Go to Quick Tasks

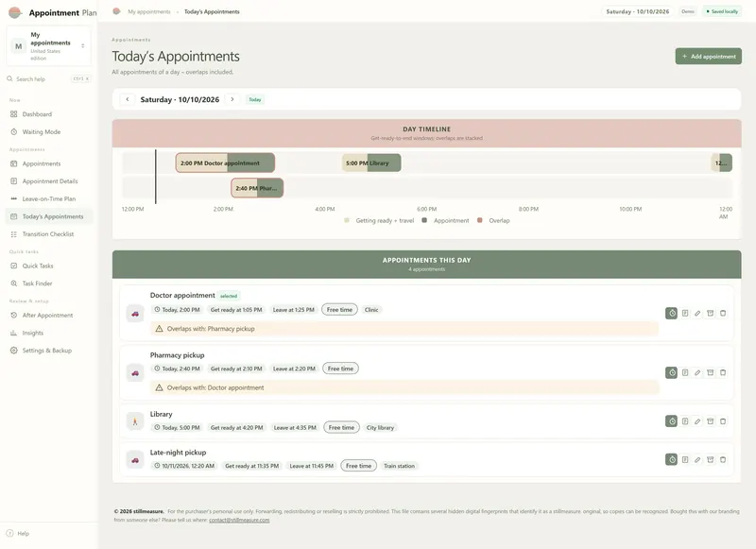coord(49,266)
